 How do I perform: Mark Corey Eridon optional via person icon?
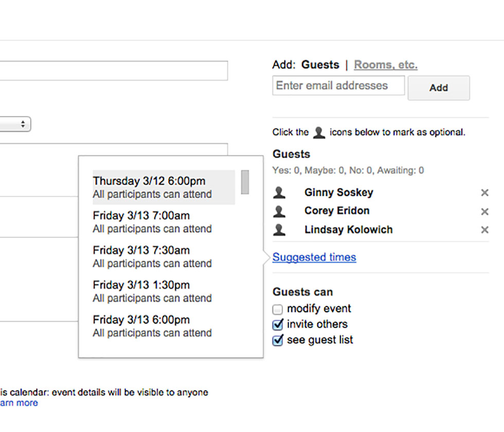(279, 211)
